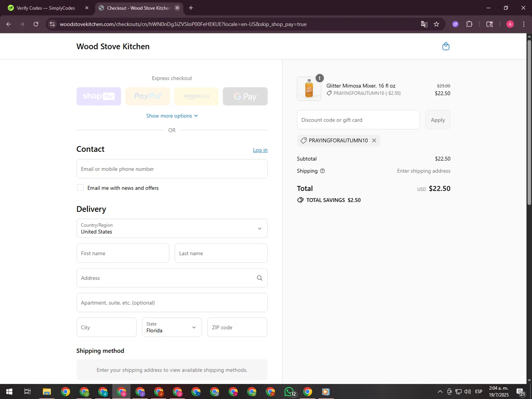The height and width of the screenshot is (399, 532).
Task: Open the Country/Region dropdown
Action: (x=172, y=228)
